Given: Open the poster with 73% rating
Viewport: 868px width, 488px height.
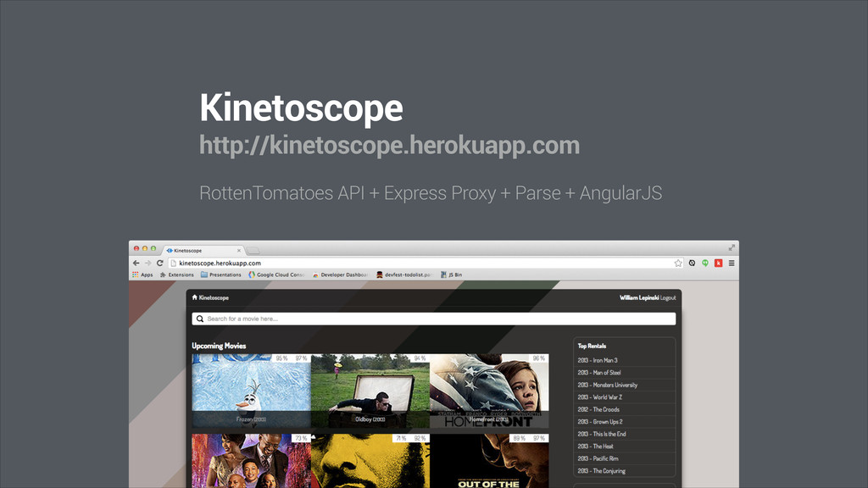Looking at the screenshot, I should (251, 460).
